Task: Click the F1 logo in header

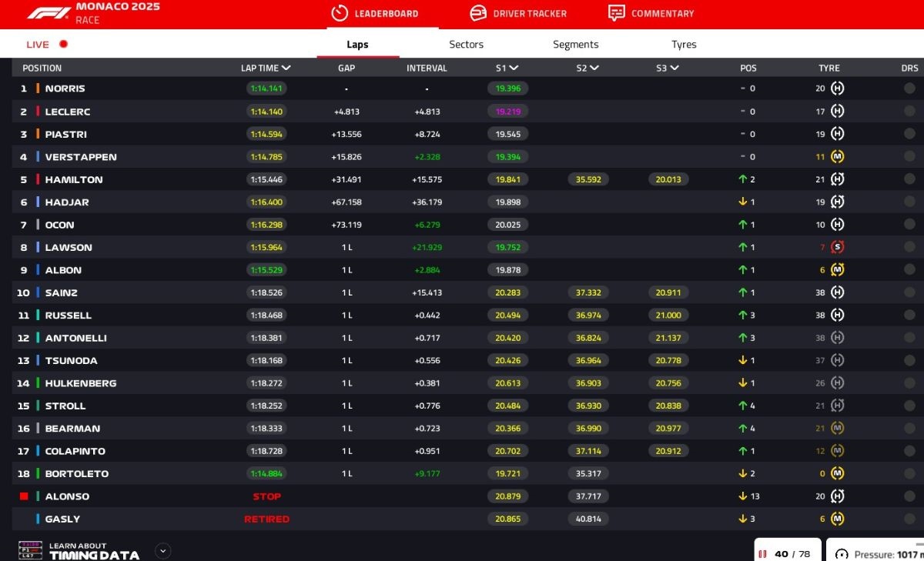Action: [49, 13]
